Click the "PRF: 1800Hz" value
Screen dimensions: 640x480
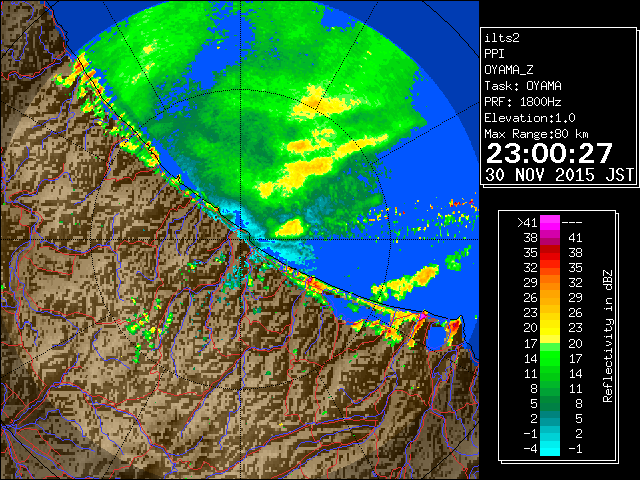523,102
